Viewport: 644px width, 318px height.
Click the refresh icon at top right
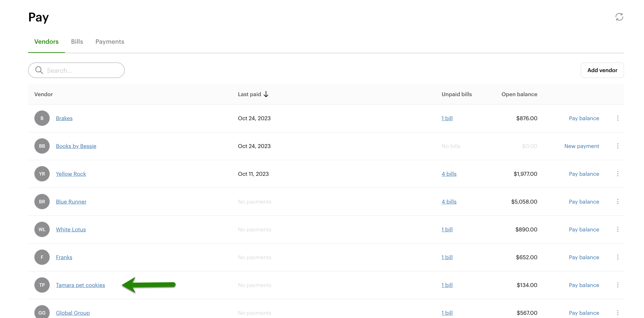click(619, 17)
